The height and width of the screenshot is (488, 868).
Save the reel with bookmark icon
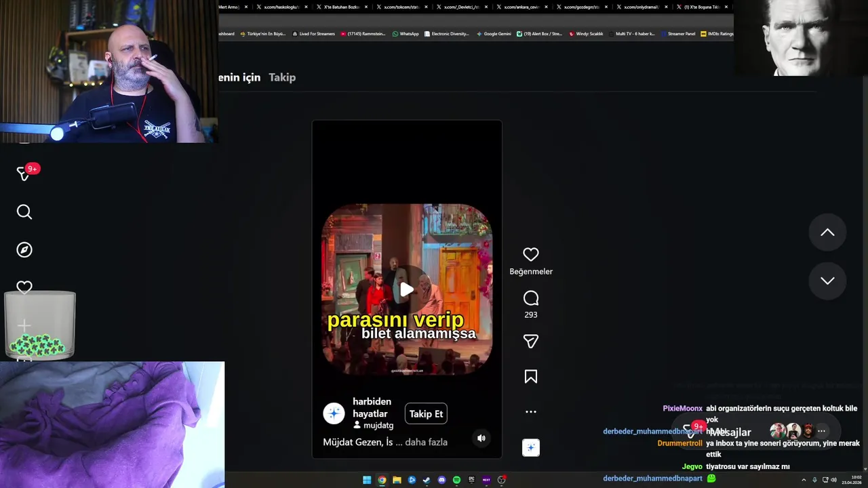pyautogui.click(x=531, y=377)
